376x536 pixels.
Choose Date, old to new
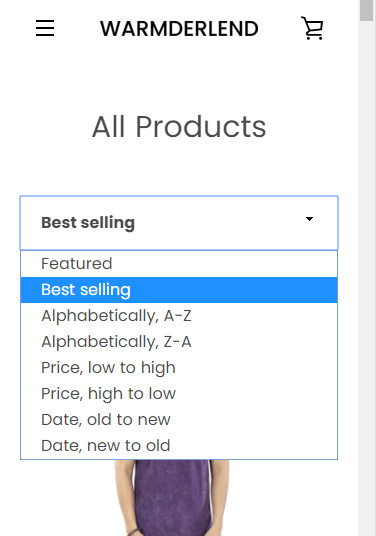179,420
